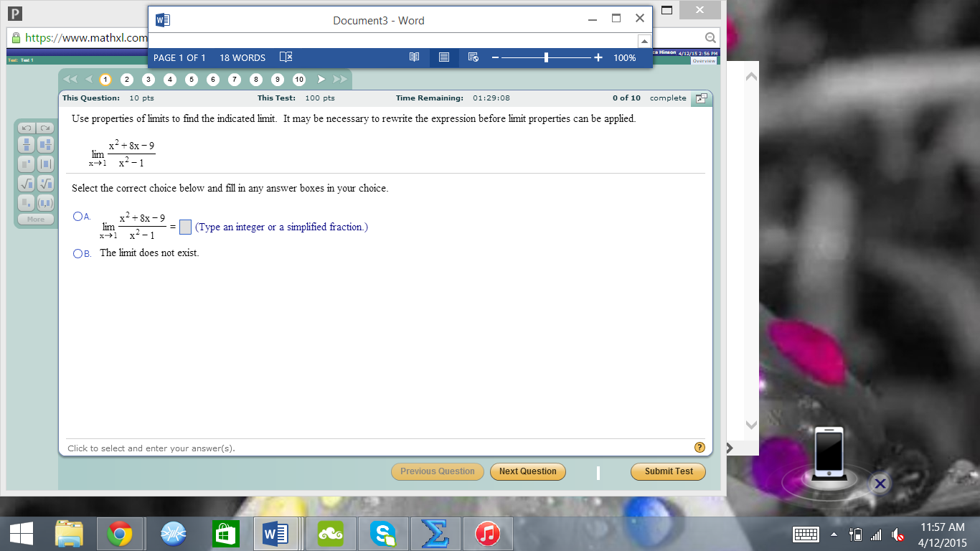Expand the More math symbols panel
The image size is (980, 551).
[x=36, y=219]
